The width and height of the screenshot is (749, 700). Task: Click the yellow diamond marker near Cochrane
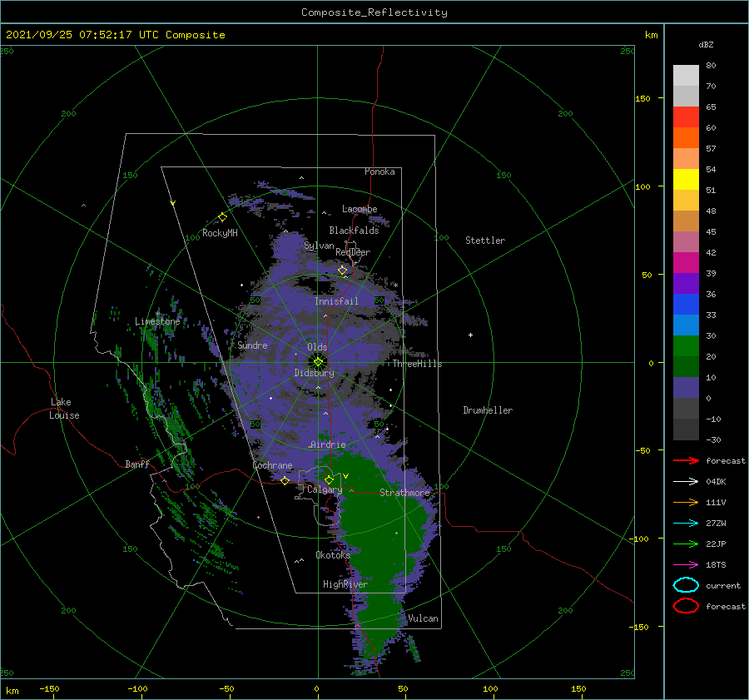285,480
